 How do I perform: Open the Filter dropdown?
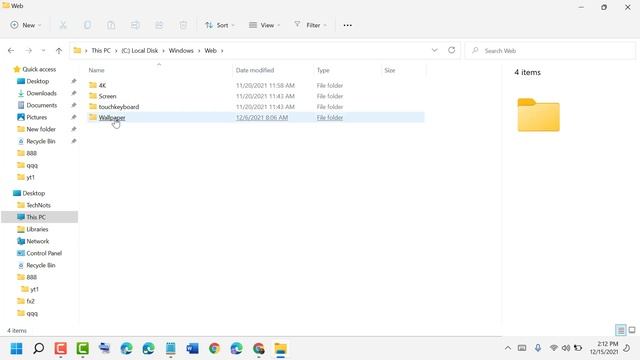tap(310, 25)
